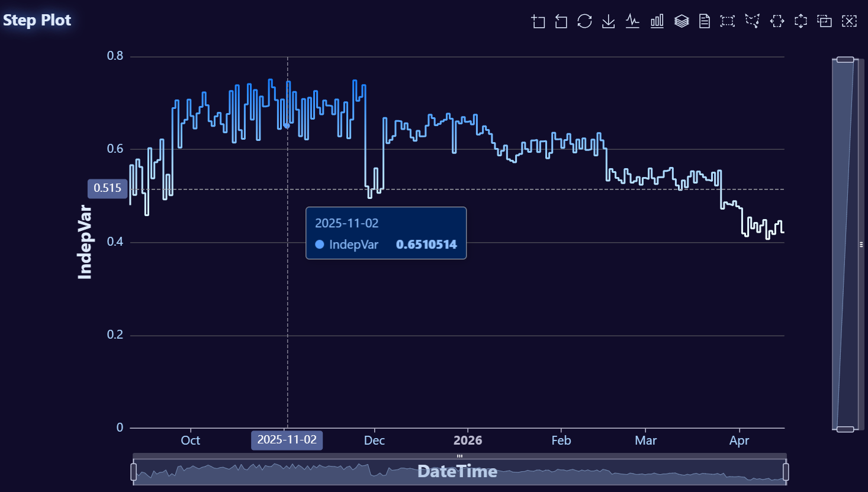The height and width of the screenshot is (492, 868).
Task: Enable horizontal brush selection tool
Action: (x=777, y=21)
